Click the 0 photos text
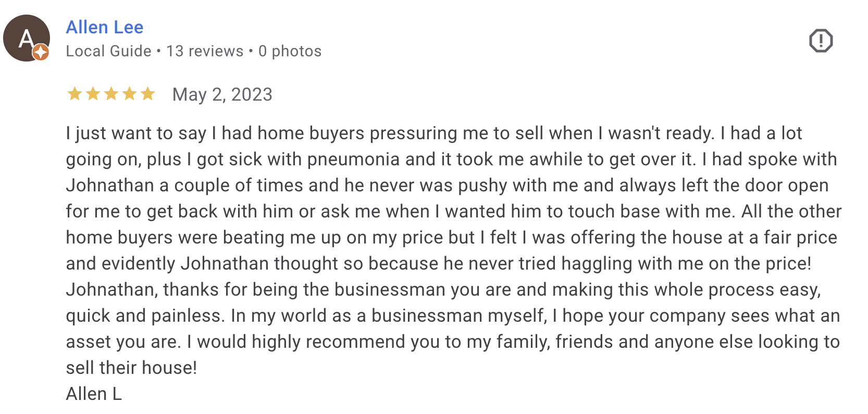The image size is (868, 414). coord(290,51)
